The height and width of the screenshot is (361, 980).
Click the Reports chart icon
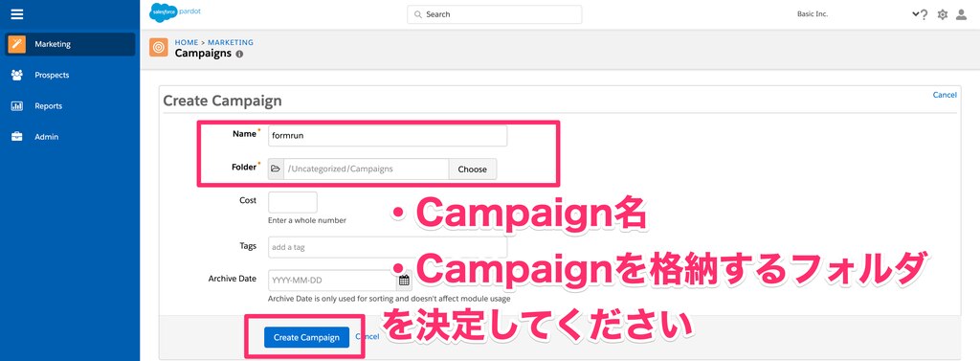coord(17,105)
